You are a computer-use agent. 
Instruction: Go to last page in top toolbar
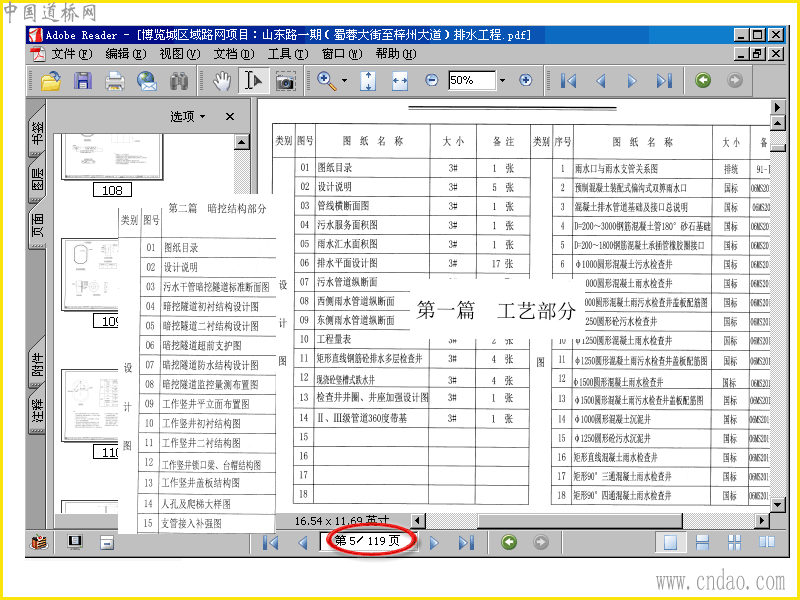[664, 81]
